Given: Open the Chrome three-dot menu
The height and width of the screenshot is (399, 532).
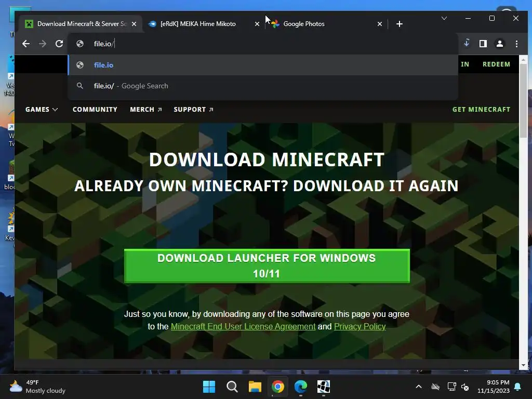Looking at the screenshot, I should tap(516, 44).
